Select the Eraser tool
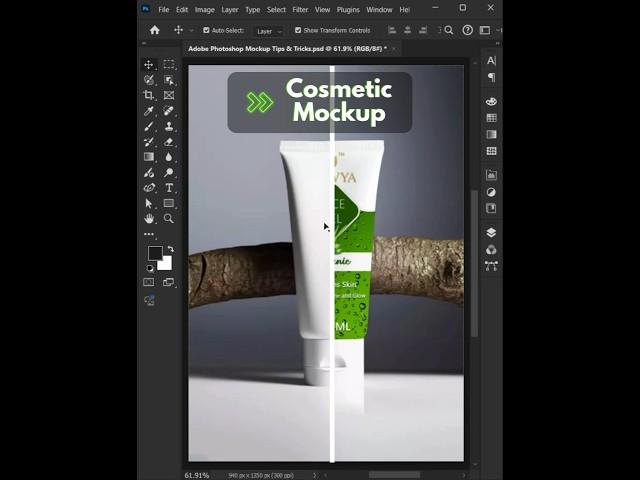This screenshot has width=640, height=480. (169, 142)
